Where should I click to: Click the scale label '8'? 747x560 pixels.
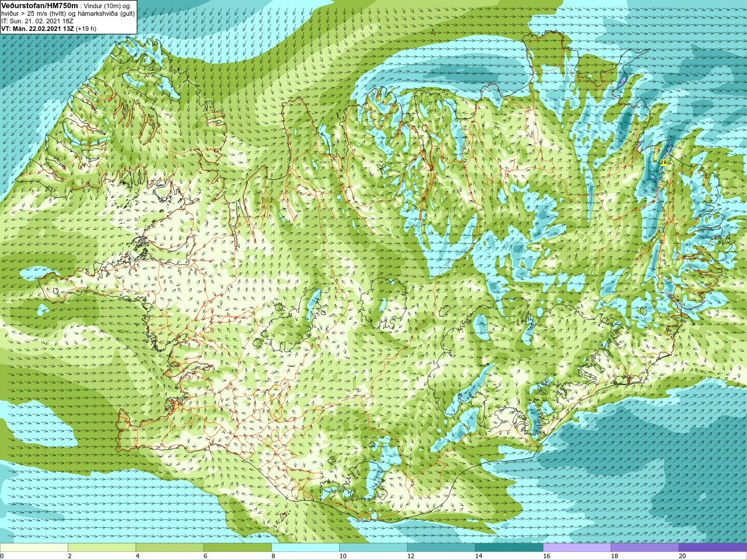click(273, 556)
